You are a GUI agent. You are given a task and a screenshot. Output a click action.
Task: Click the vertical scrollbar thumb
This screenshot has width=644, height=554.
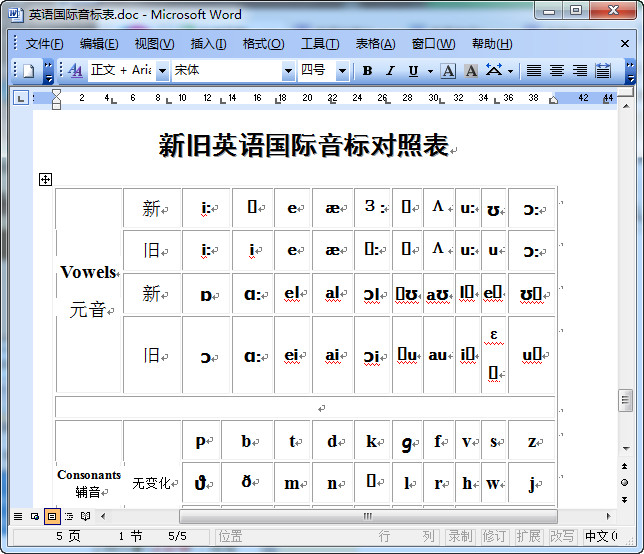click(626, 400)
